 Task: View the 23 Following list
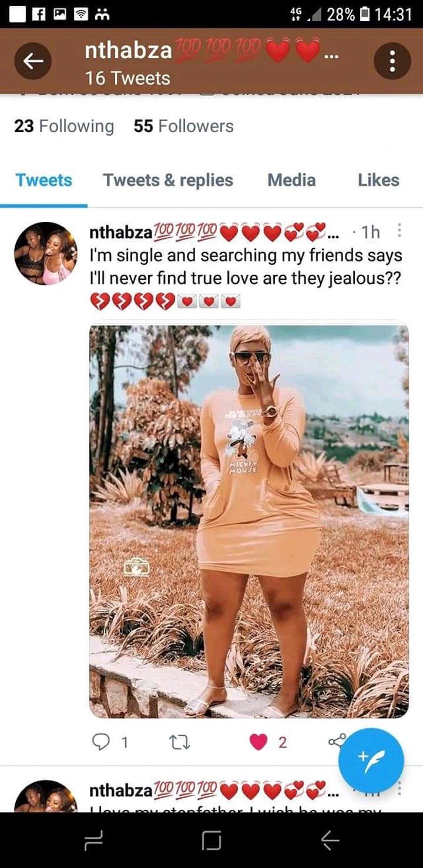tap(64, 126)
